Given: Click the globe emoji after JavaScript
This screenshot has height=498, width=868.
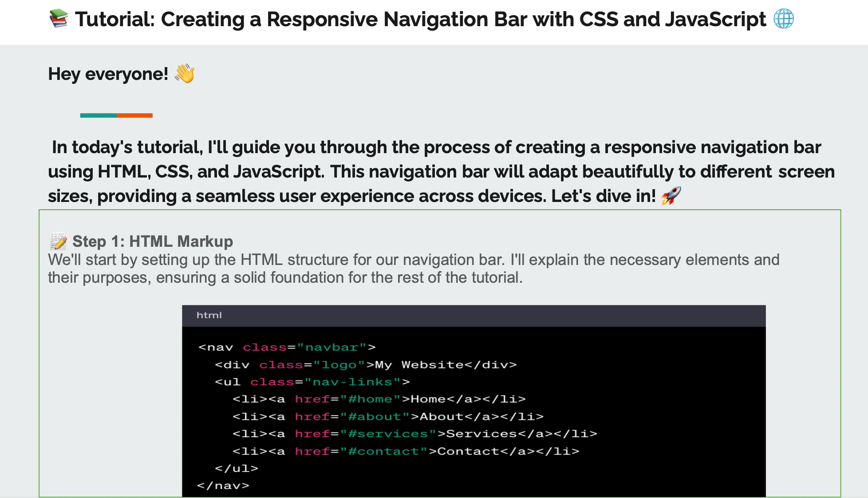Looking at the screenshot, I should (x=783, y=19).
